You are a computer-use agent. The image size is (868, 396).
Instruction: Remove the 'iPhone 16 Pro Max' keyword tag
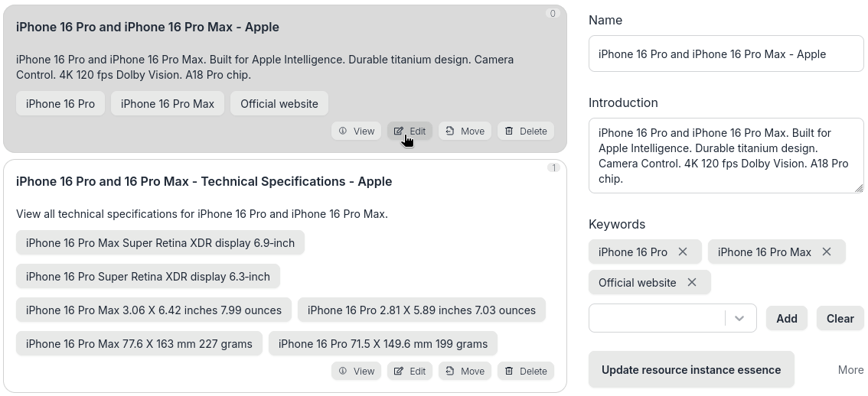[x=827, y=252]
